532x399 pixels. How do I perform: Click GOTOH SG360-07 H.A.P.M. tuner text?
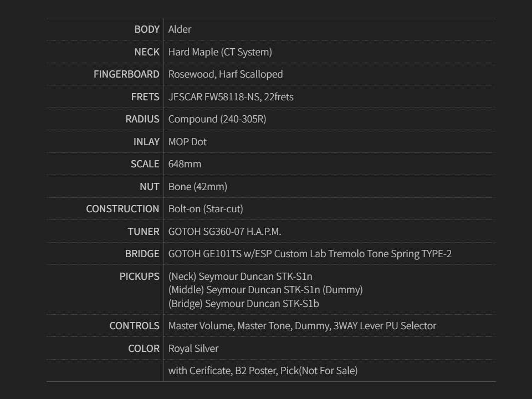224,232
